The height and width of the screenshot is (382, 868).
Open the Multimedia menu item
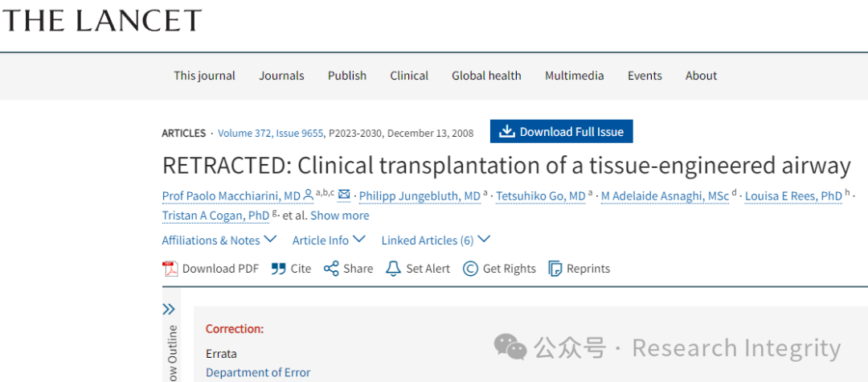pos(574,76)
